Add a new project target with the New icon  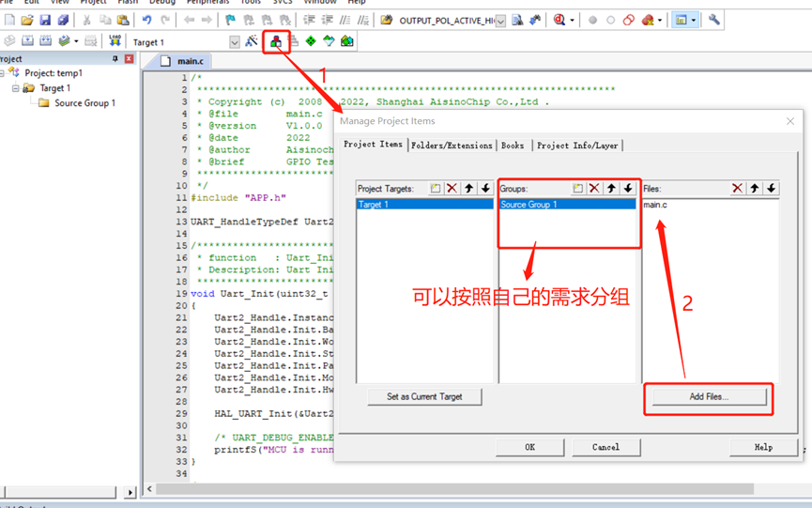[436, 189]
